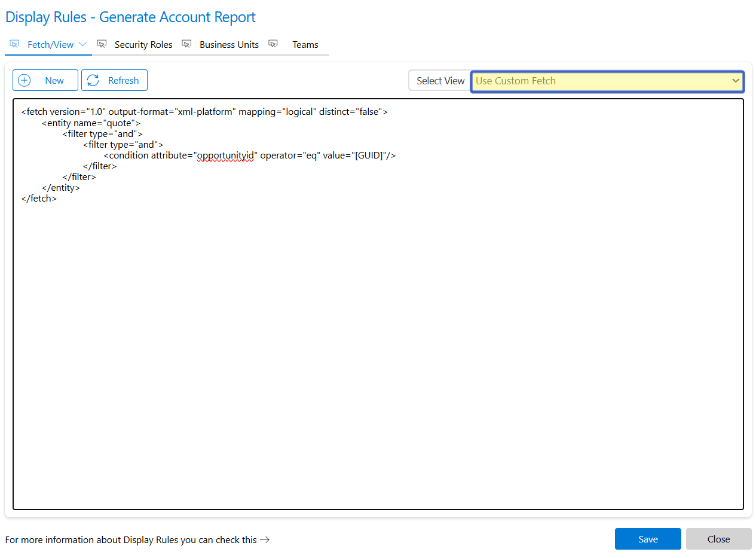Click the Select View dropdown arrow
The image size is (756, 558).
coord(736,81)
